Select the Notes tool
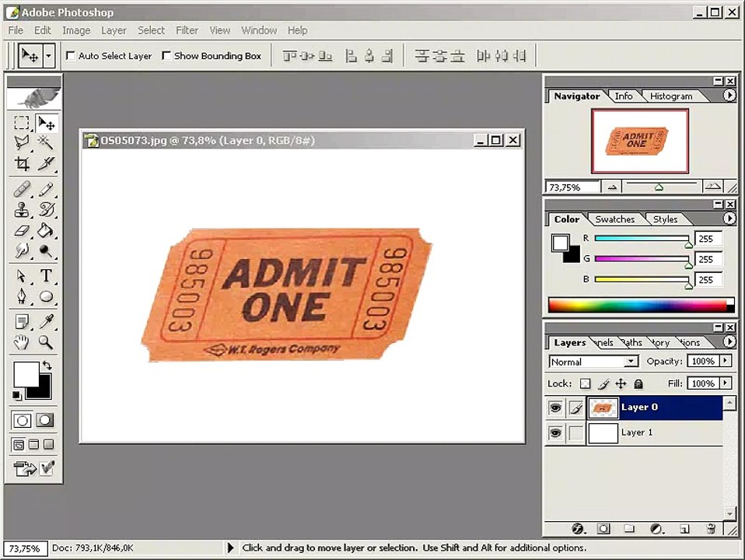 [x=21, y=322]
